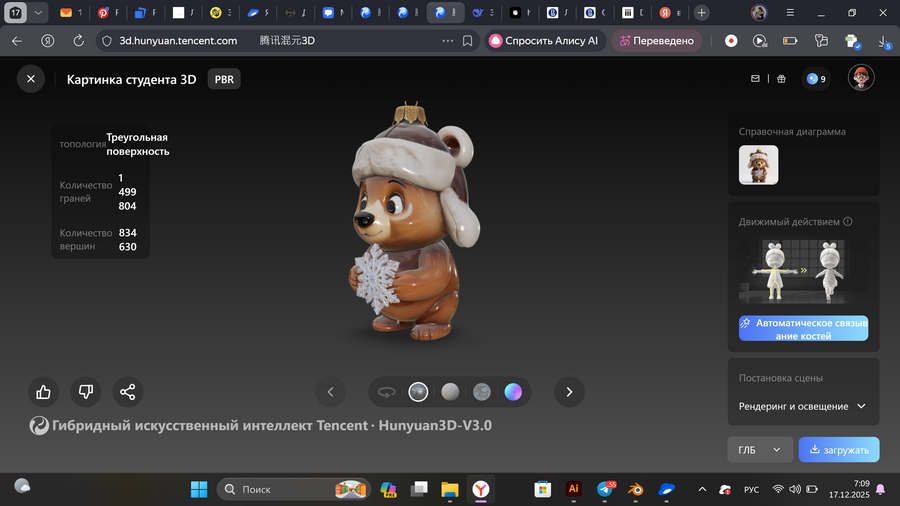The width and height of the screenshot is (900, 506).
Task: Open the credits counter showing 9
Action: click(816, 79)
